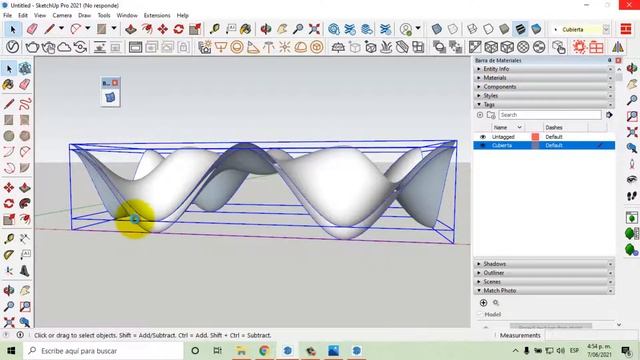Open the Extensions menu
Viewport: 640px width, 360px height.
click(x=157, y=15)
